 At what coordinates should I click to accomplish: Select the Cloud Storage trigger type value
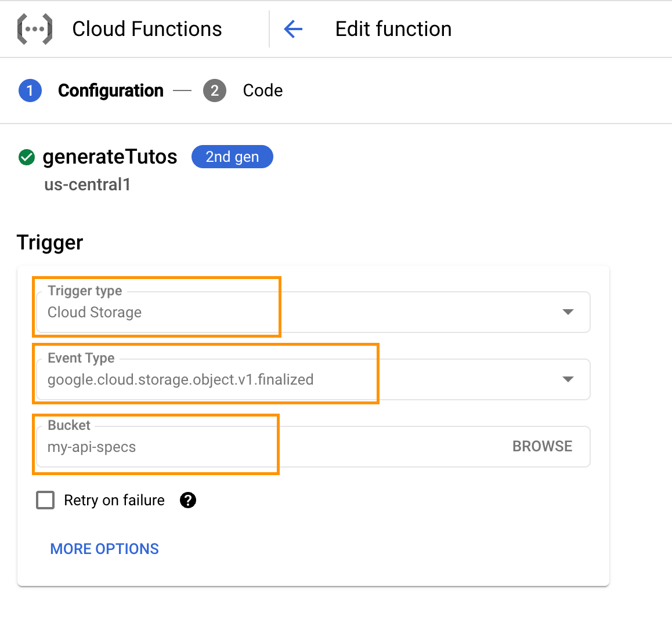(94, 312)
